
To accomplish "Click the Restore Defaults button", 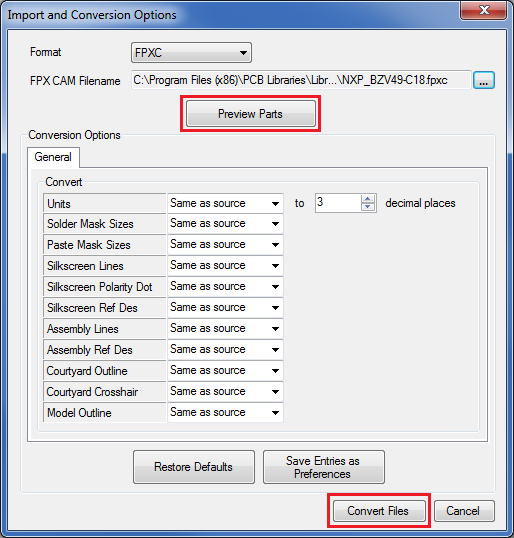I will 194,467.
